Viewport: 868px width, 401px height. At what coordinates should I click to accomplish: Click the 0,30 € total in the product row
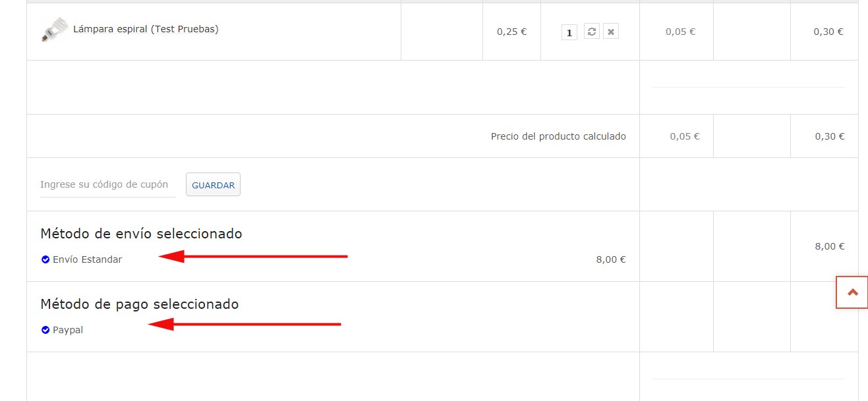(828, 32)
